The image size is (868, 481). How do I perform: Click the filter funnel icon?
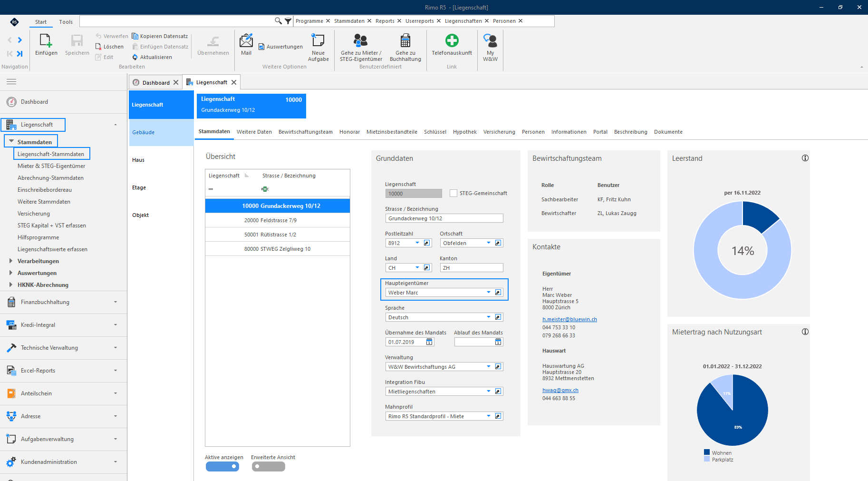(288, 21)
